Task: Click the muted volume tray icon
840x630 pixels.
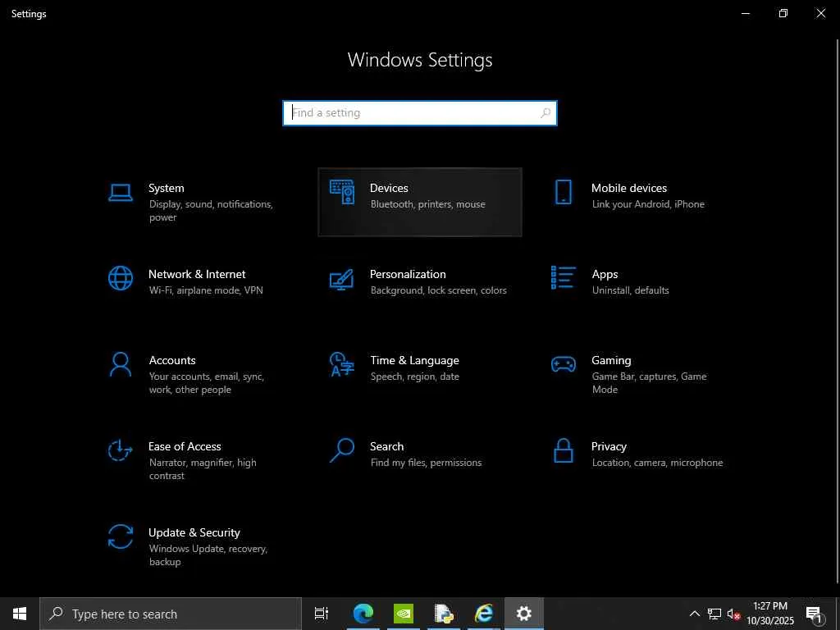Action: (x=733, y=614)
